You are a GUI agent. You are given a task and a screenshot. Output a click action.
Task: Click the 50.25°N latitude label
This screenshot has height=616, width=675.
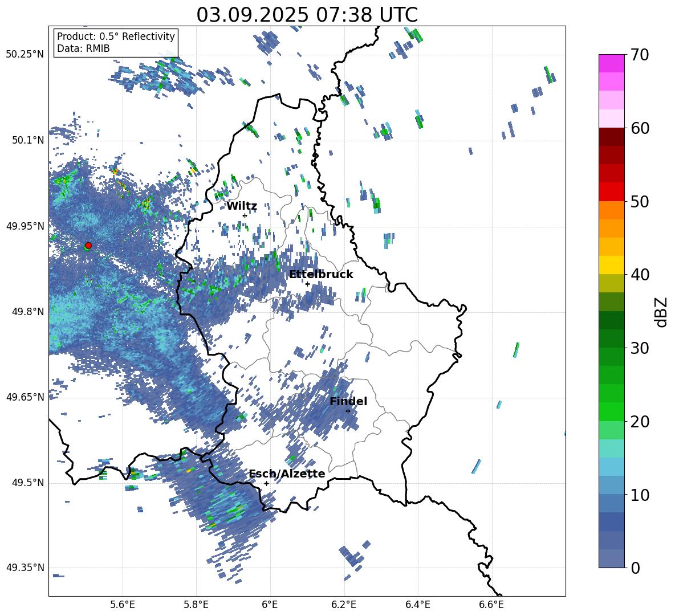pos(25,55)
